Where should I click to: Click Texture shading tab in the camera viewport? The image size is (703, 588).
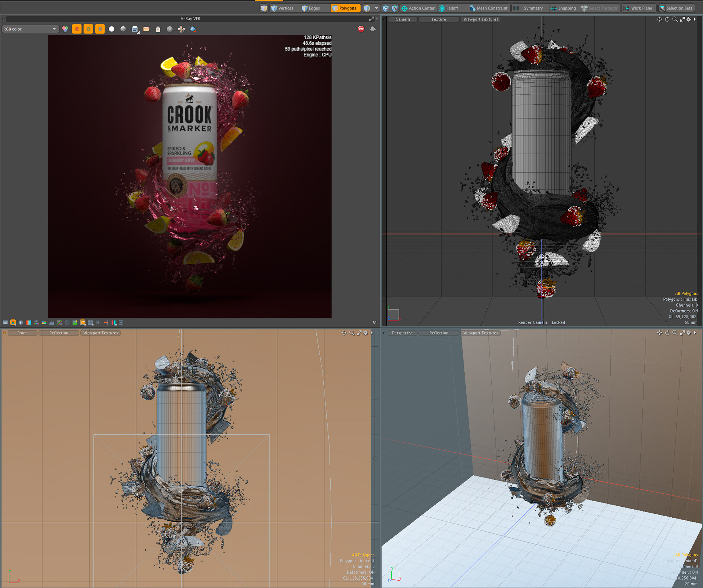[x=439, y=19]
